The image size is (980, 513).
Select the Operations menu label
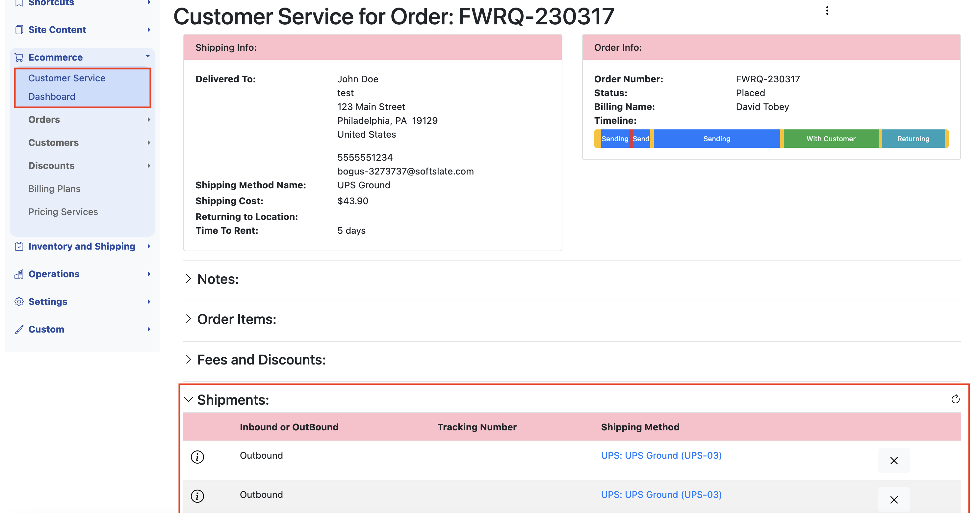(x=54, y=274)
